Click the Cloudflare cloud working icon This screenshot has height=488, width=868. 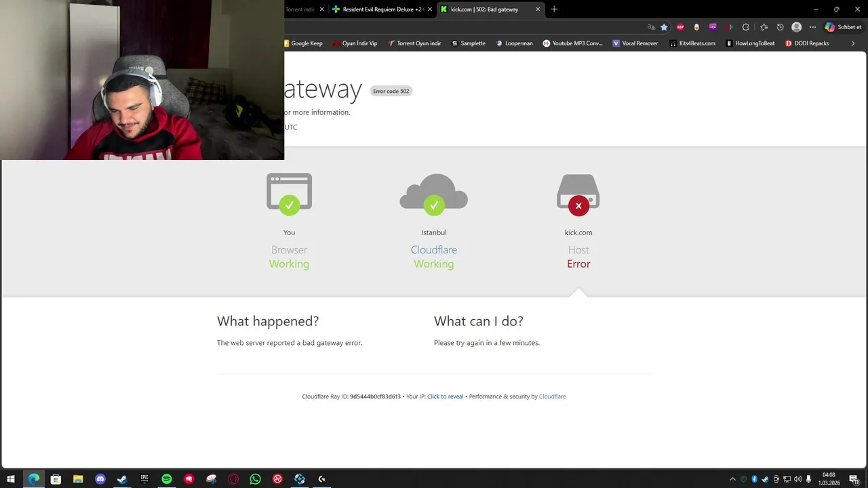point(434,195)
